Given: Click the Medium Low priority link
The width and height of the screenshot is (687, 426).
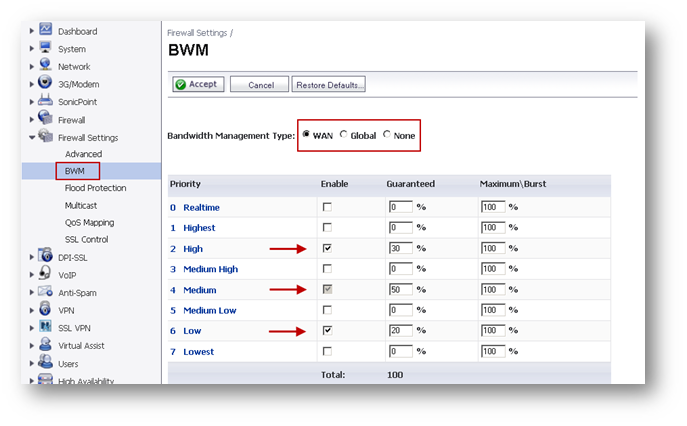Looking at the screenshot, I should 209,310.
